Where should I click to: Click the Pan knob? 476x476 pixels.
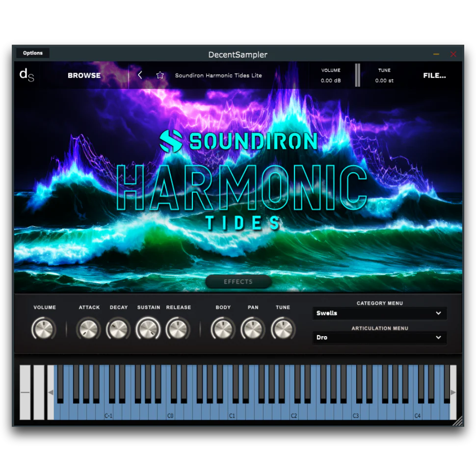pyautogui.click(x=253, y=329)
